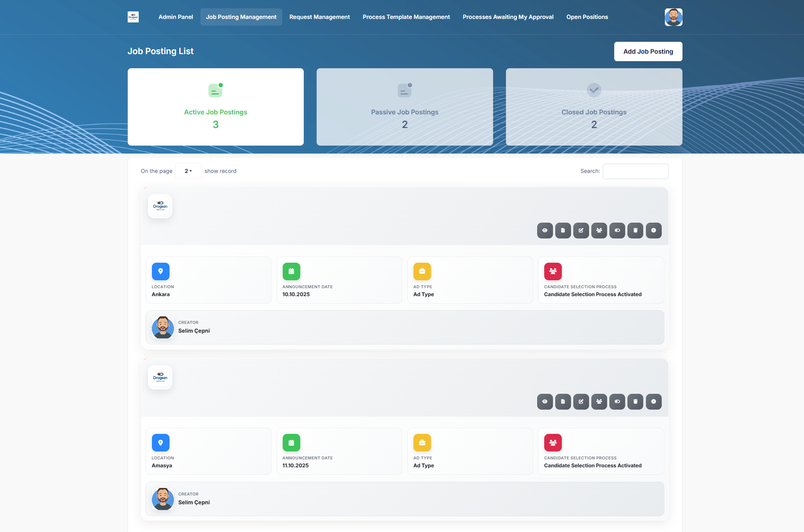Open the user profile avatar menu

point(673,17)
